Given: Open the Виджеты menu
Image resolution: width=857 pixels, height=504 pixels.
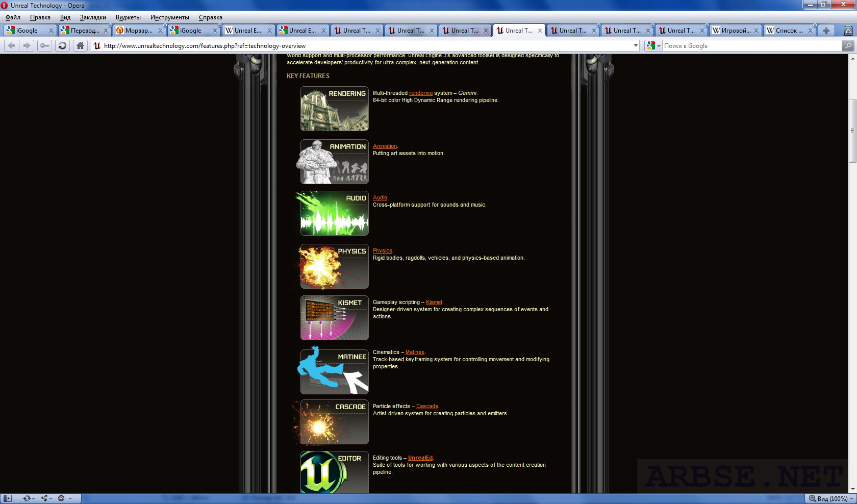Looking at the screenshot, I should [128, 17].
